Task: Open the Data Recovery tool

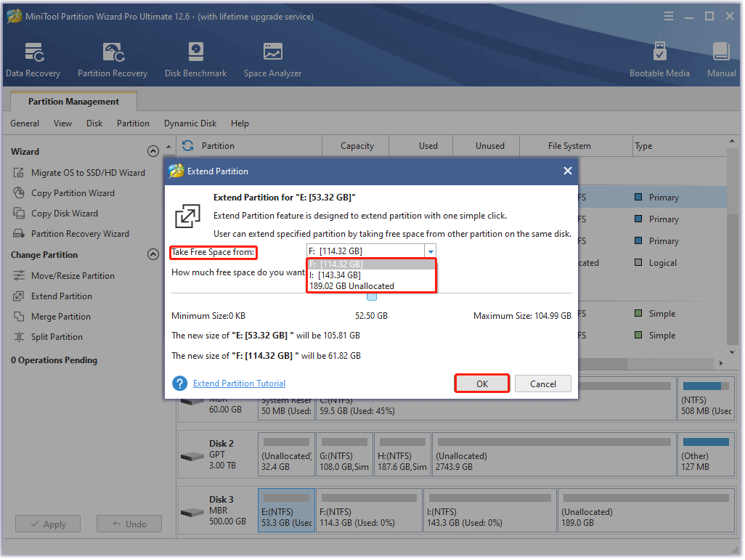Action: [x=33, y=60]
